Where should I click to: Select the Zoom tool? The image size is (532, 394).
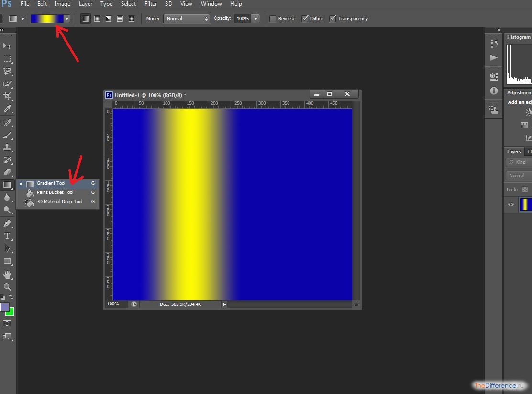[7, 287]
